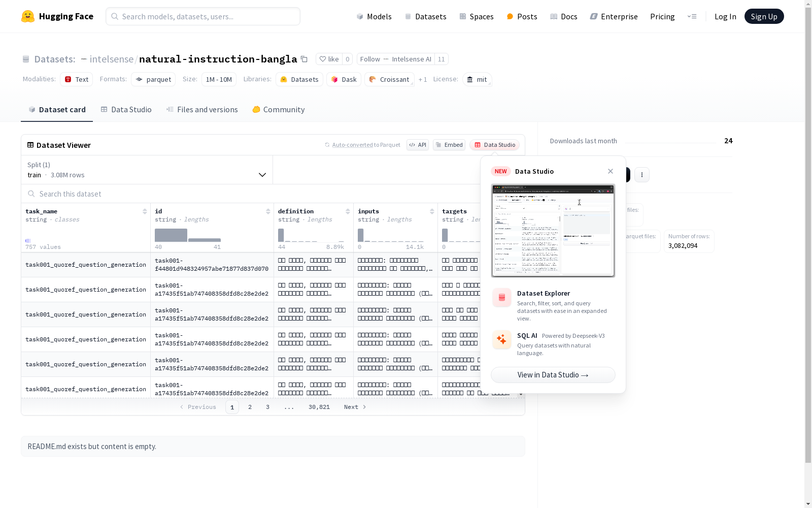Click Log In
Image resolution: width=812 pixels, height=508 pixels.
click(725, 16)
